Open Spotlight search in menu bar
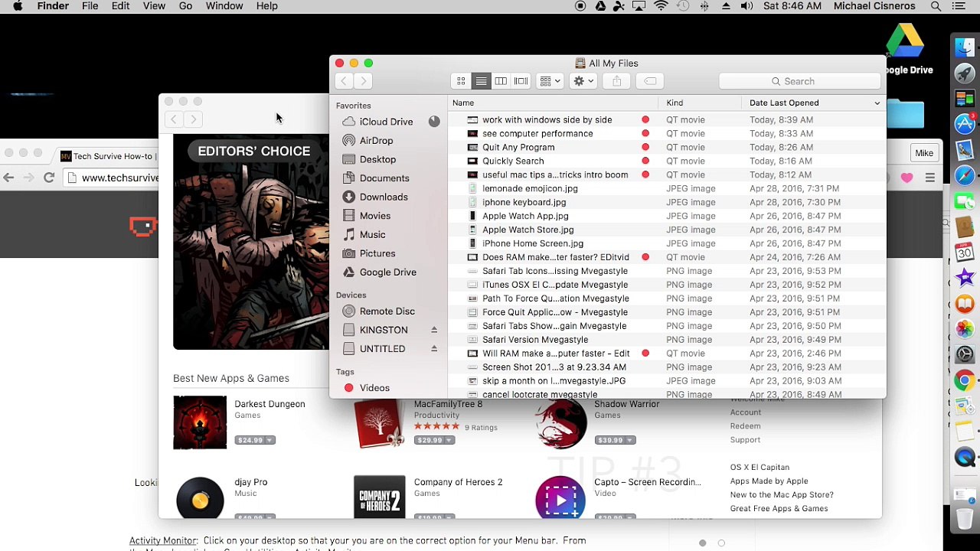This screenshot has width=980, height=551. pos(936,6)
